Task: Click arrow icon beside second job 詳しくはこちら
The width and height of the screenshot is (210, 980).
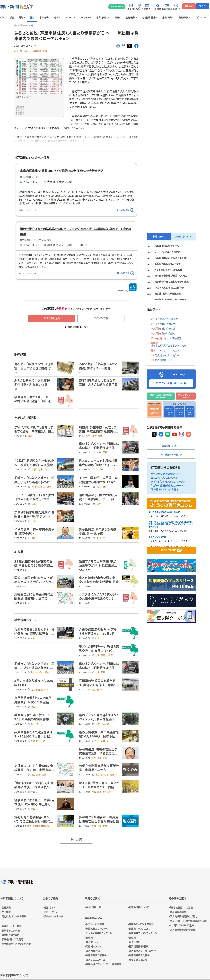Action: [x=132, y=273]
